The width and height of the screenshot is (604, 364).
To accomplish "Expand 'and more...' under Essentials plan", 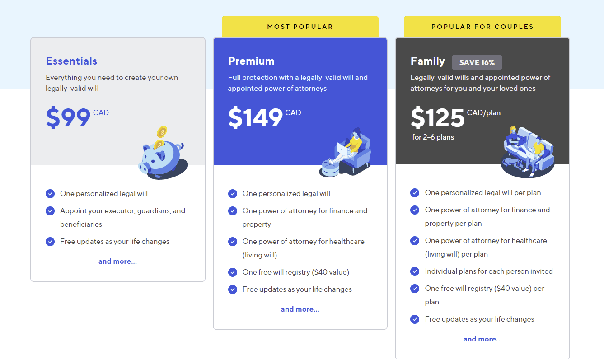I will 117,261.
